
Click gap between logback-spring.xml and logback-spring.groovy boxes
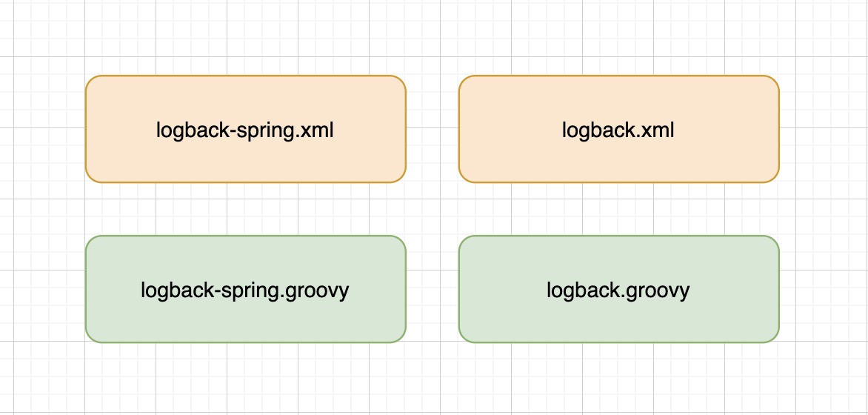(246, 209)
